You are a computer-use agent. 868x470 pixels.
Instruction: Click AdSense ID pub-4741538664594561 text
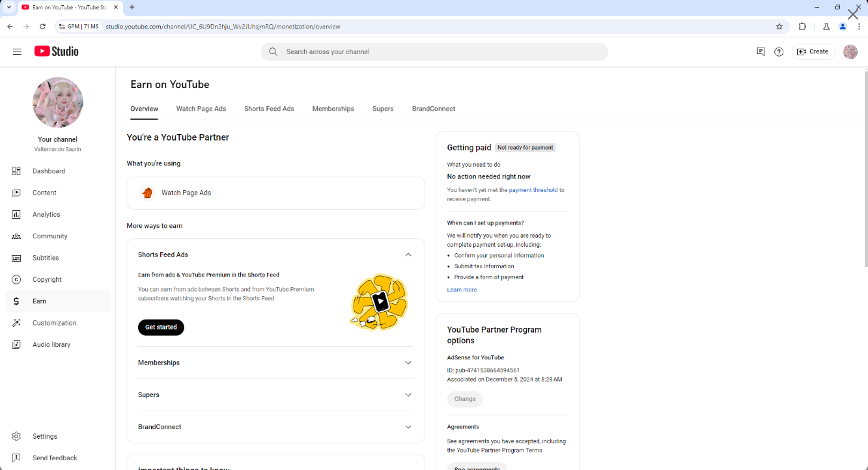pos(483,370)
